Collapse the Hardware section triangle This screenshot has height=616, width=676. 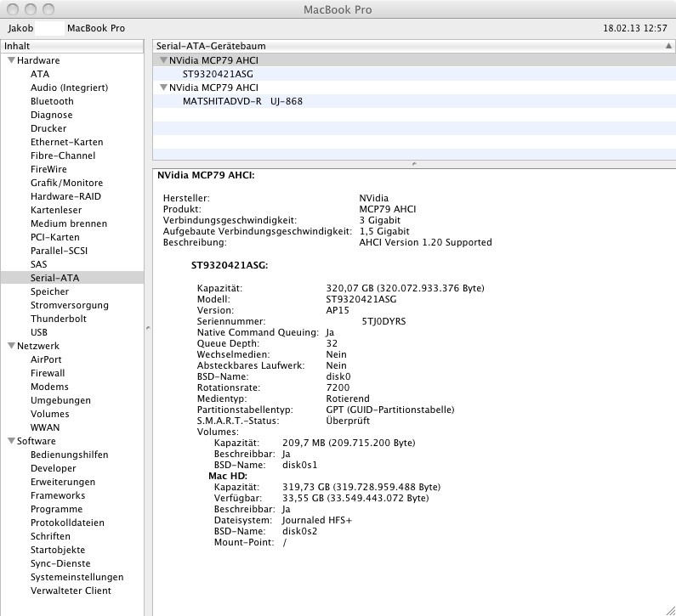click(11, 60)
